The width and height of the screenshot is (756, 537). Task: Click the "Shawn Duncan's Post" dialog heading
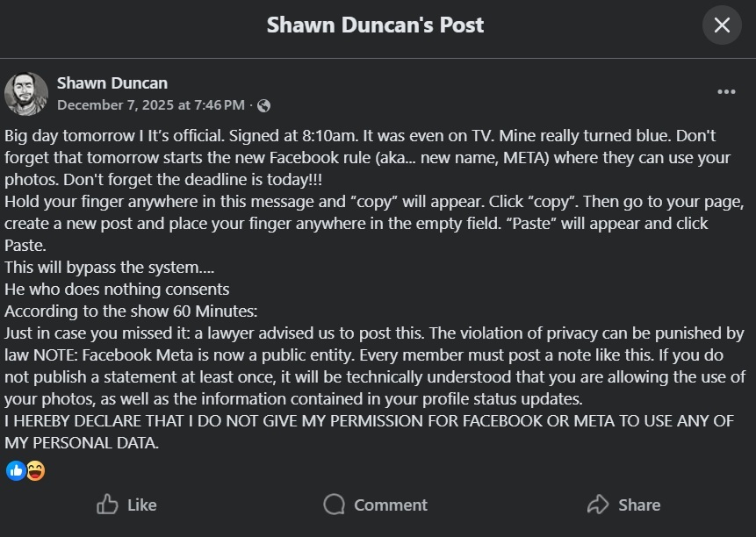(375, 25)
